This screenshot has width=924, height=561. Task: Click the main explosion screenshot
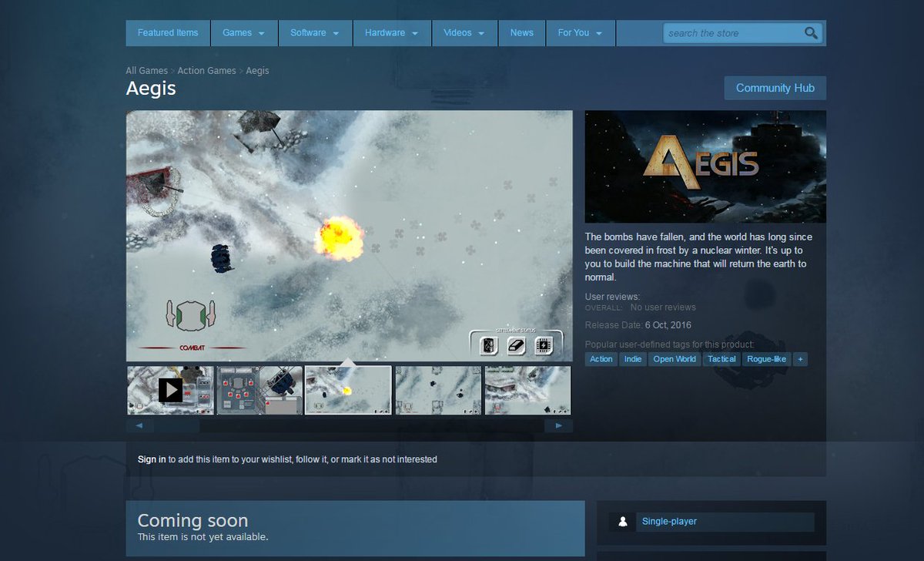(350, 236)
